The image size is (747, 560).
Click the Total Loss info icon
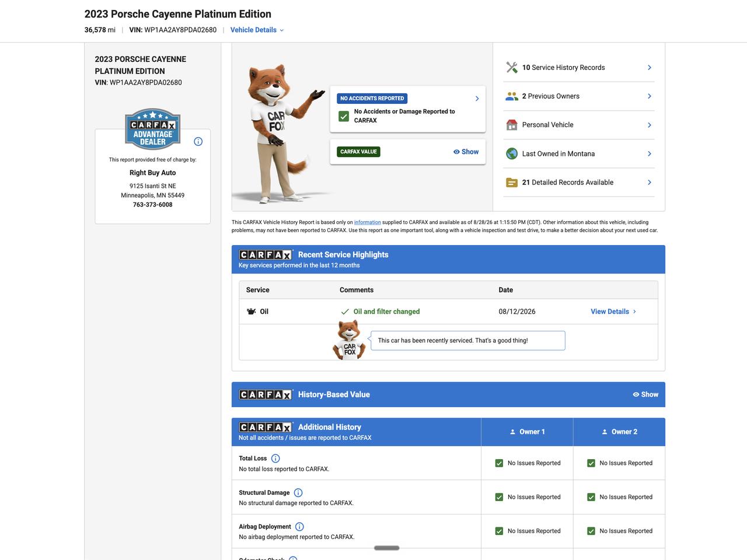tap(275, 459)
